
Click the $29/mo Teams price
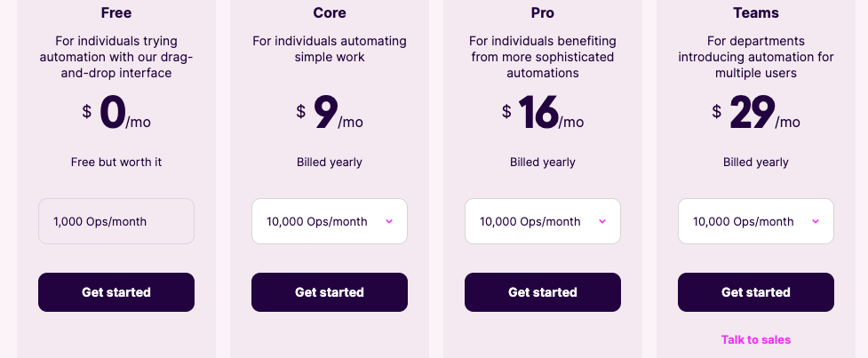tap(756, 114)
